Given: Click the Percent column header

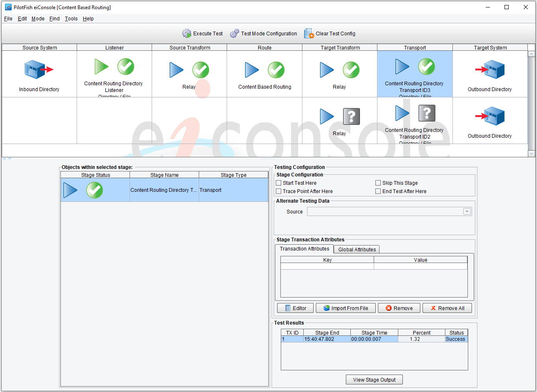Looking at the screenshot, I should 422,333.
